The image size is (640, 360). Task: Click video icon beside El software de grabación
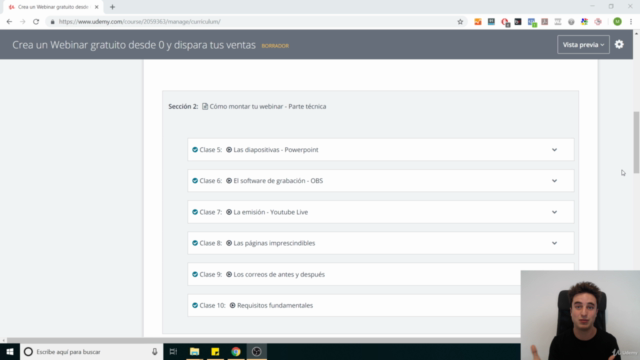(229, 181)
